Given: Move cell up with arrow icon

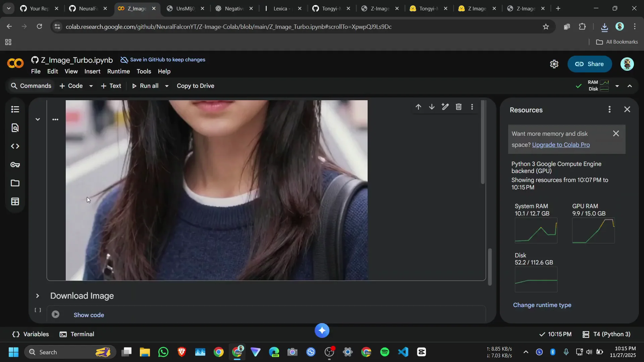Looking at the screenshot, I should 418,107.
